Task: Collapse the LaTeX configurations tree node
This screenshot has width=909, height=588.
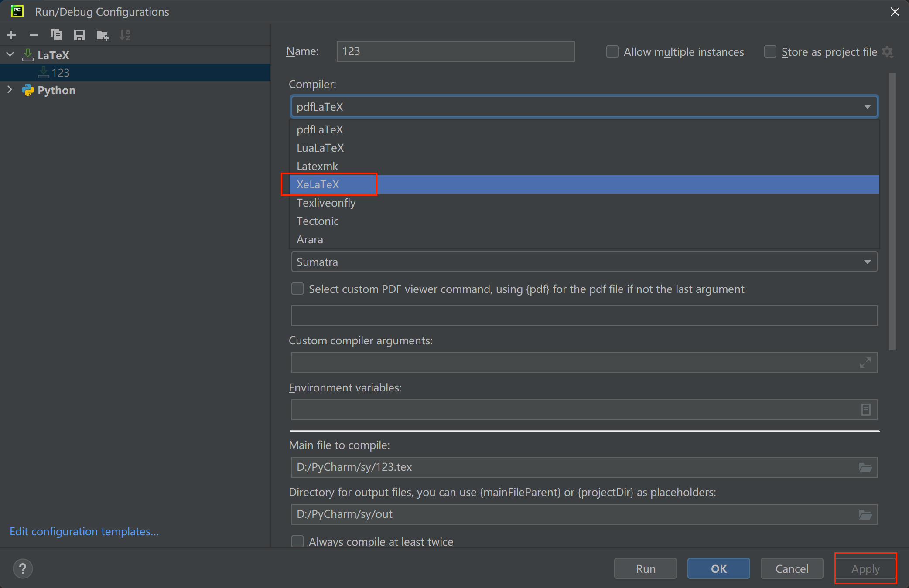Action: (10, 55)
